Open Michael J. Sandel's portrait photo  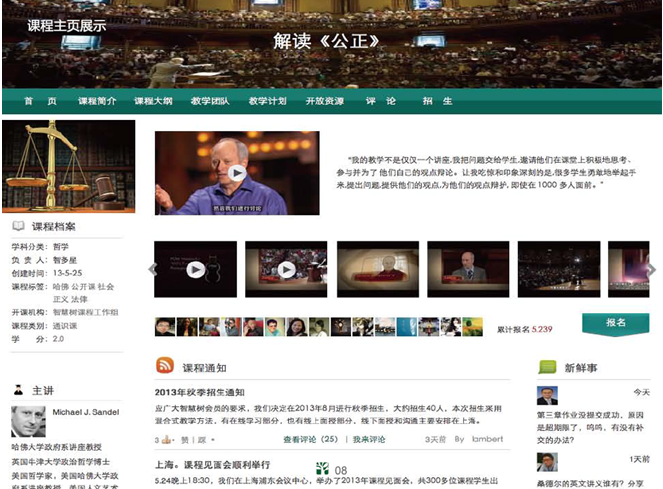(28, 421)
